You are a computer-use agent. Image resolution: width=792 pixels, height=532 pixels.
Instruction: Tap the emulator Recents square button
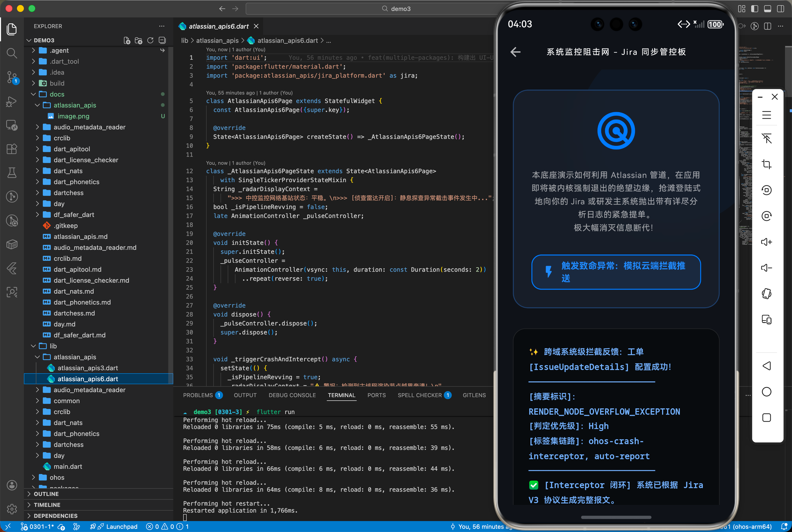(767, 417)
